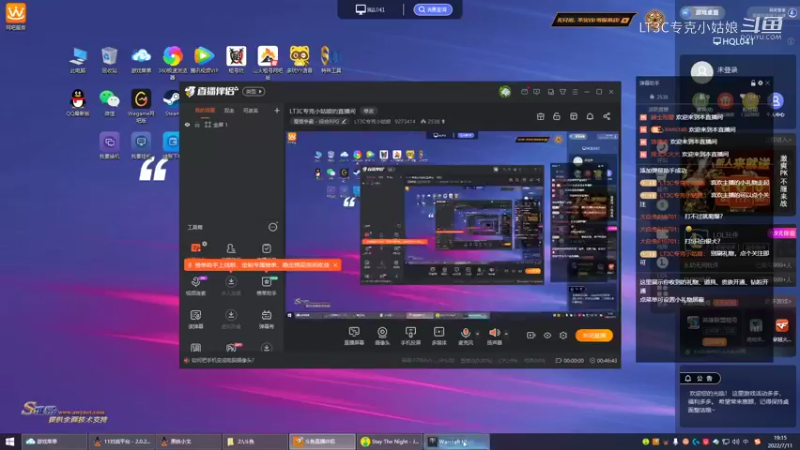Open toolbox settings icon beside 工具箱
The image size is (800, 450).
pos(273,227)
